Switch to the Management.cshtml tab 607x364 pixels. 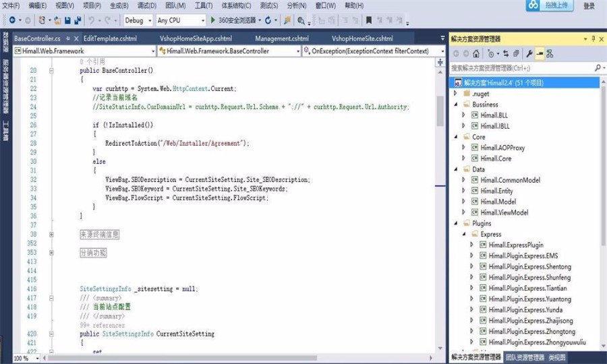pyautogui.click(x=282, y=38)
